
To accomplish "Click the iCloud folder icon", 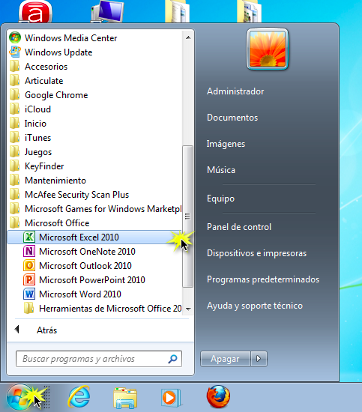I will pyautogui.click(x=15, y=109).
